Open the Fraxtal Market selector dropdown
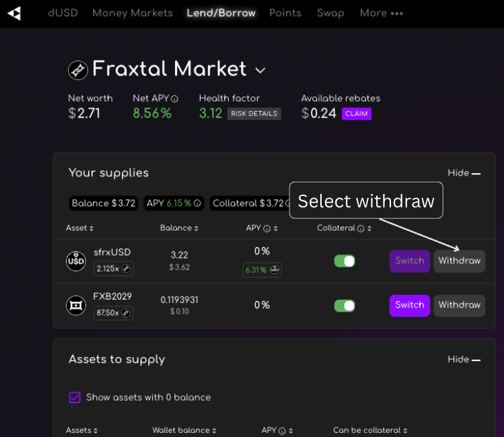Screen dimensions: 504x437 click(260, 70)
